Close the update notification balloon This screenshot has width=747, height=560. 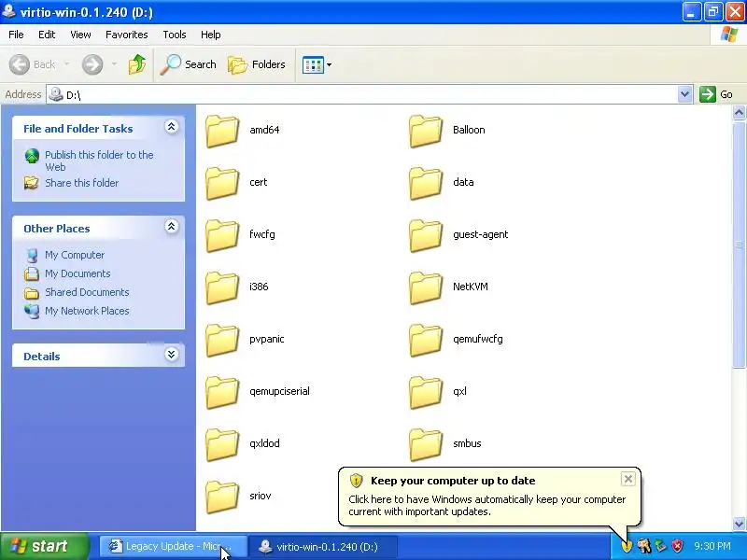pyautogui.click(x=627, y=479)
